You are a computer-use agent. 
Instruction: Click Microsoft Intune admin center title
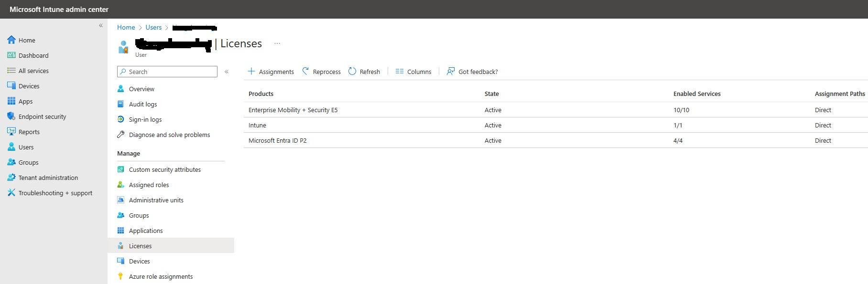pos(59,9)
